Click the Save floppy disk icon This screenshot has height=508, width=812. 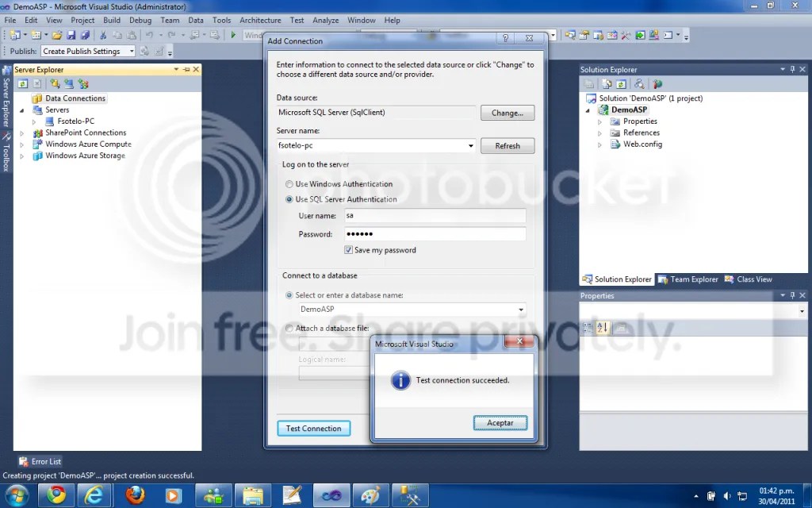(71, 35)
